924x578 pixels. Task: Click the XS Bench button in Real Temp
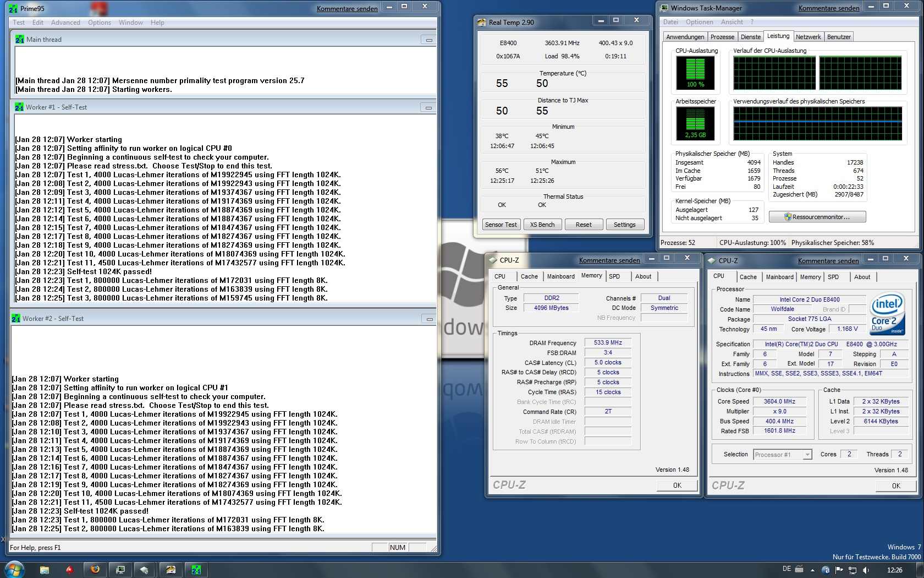[542, 225]
